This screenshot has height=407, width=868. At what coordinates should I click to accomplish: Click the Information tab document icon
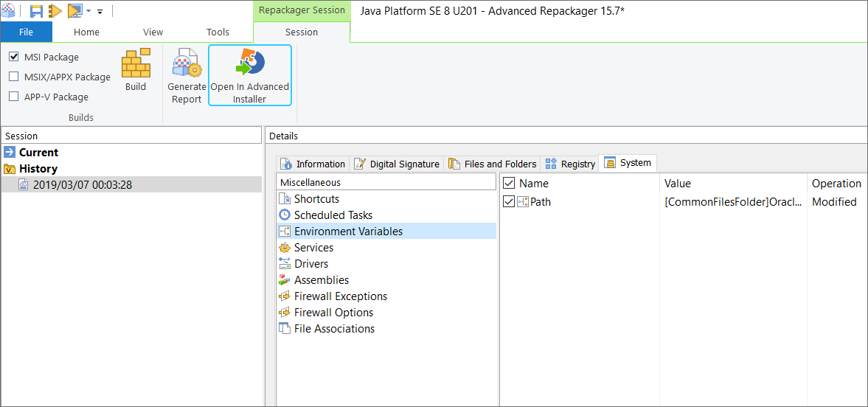(x=285, y=164)
